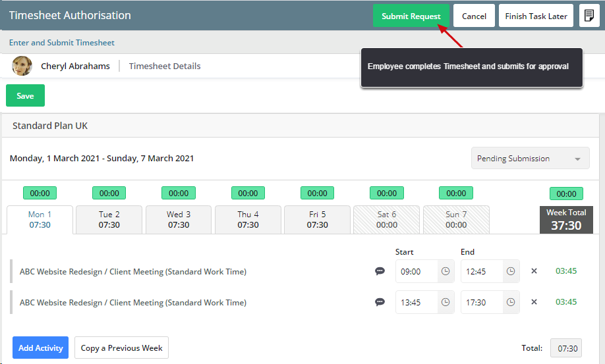Select the Tue 2 day tab
The height and width of the screenshot is (364, 605).
click(x=109, y=219)
